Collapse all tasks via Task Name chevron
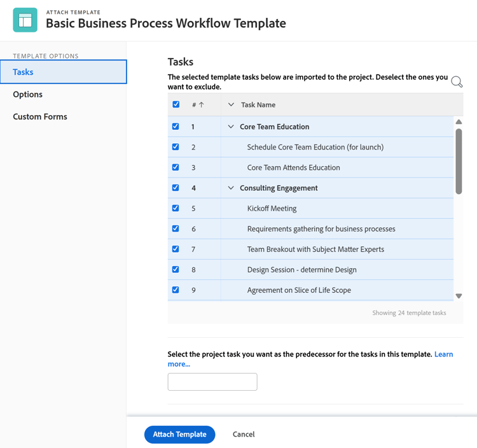Screen dimensions: 477x448 click(x=231, y=105)
